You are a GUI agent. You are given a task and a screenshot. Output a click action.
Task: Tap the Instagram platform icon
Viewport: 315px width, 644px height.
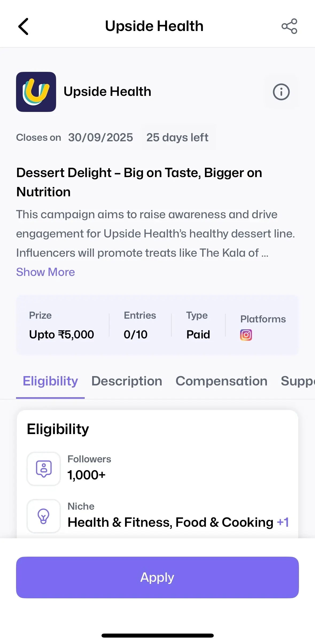click(246, 335)
